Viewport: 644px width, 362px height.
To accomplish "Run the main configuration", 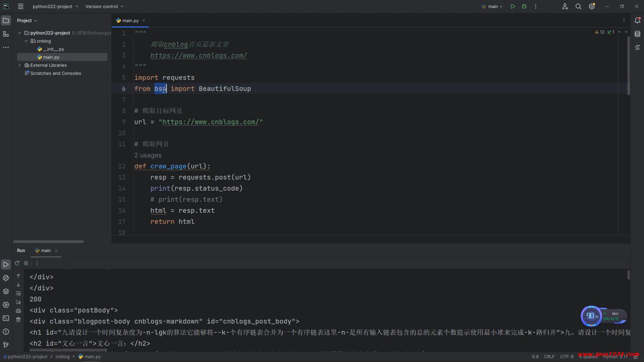I will tap(513, 6).
